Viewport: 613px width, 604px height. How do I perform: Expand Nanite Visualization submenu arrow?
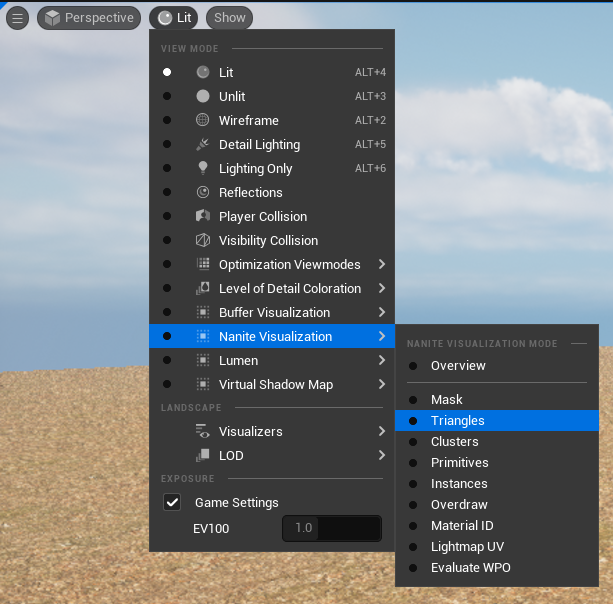click(382, 336)
